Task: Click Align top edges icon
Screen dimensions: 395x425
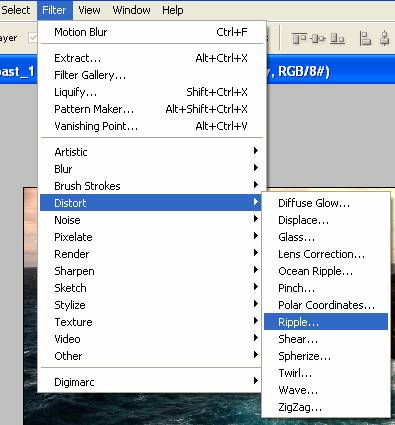Action: [299, 39]
